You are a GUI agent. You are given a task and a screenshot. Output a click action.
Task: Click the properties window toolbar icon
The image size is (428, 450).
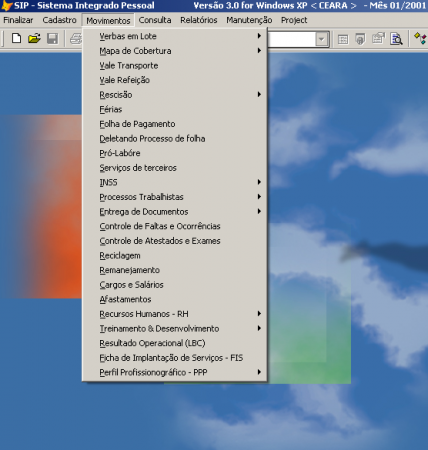(x=378, y=39)
